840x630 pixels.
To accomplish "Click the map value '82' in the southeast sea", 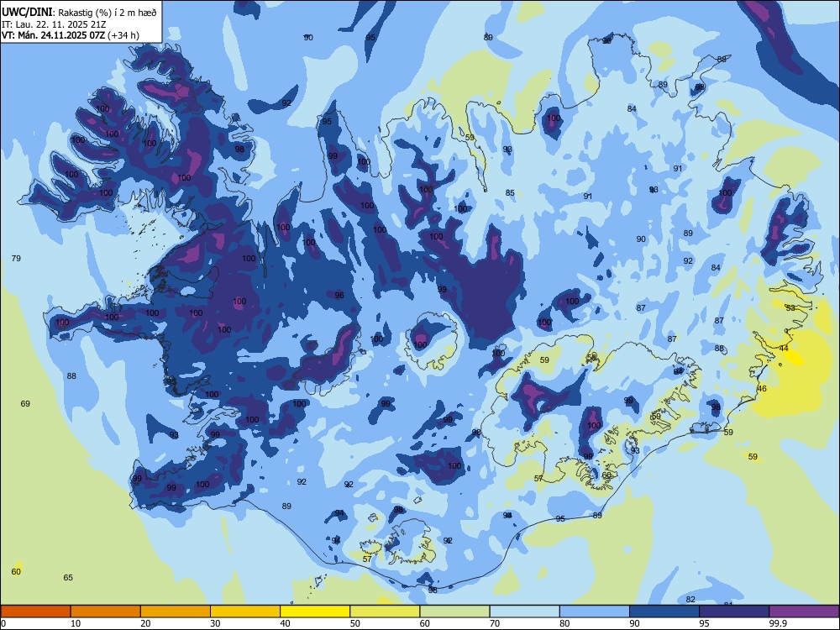I will click(x=690, y=600).
